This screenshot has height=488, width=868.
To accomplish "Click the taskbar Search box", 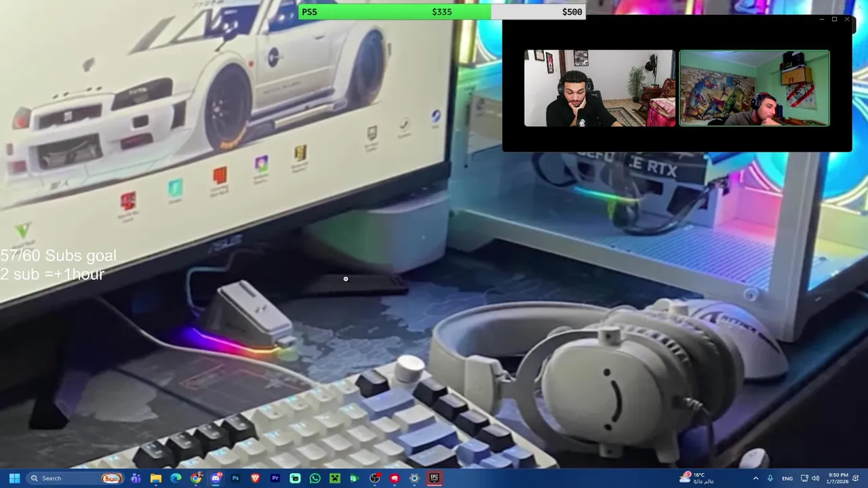I will (77, 478).
